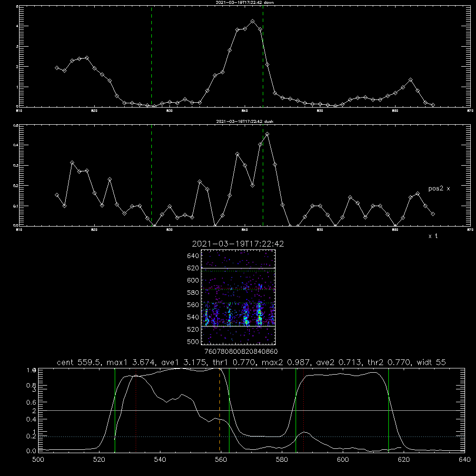Click the '640' x-axis label of bottom plot
This screenshot has width=476, height=476.
[465, 460]
